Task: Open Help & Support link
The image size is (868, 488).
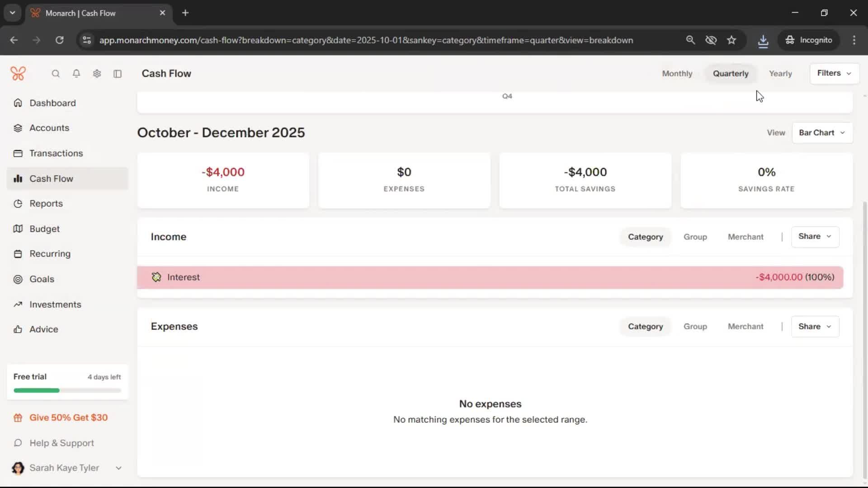Action: tap(61, 443)
